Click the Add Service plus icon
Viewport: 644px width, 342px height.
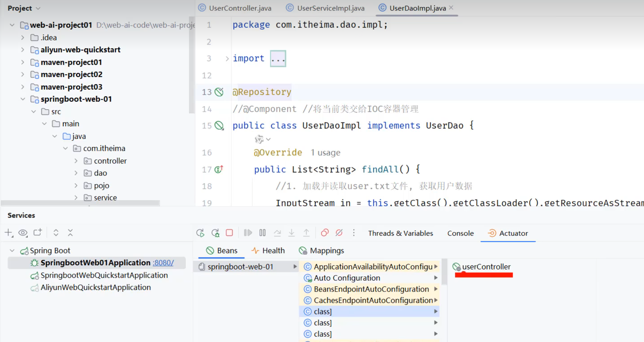[x=9, y=233]
